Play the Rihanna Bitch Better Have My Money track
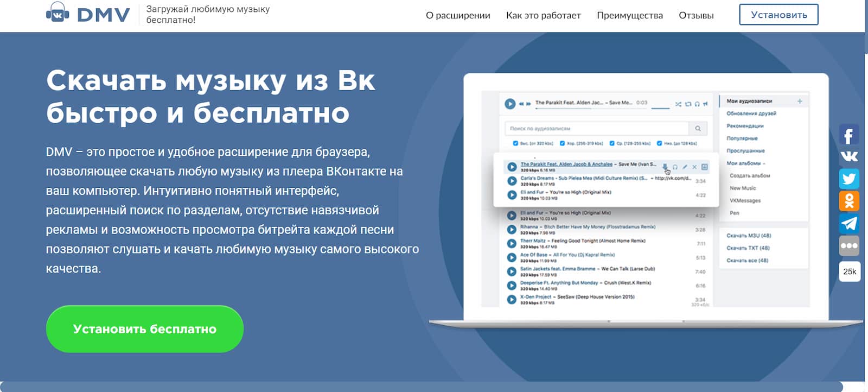 (x=512, y=230)
